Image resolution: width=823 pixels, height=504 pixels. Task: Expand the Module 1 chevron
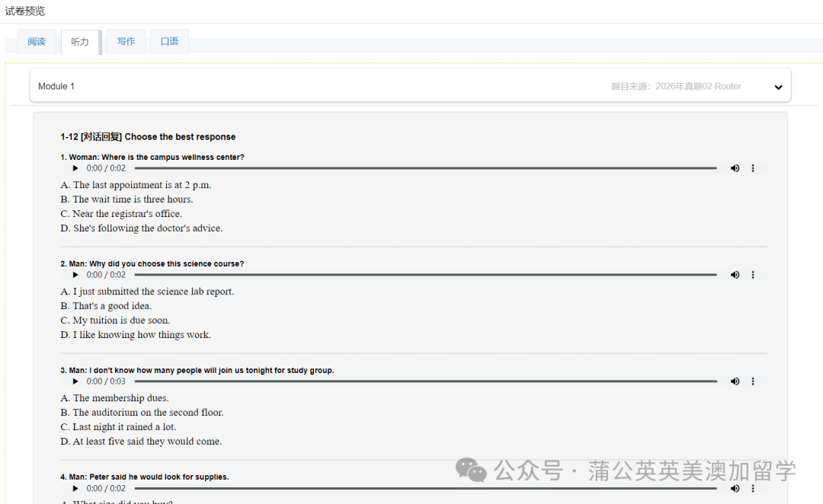point(778,87)
